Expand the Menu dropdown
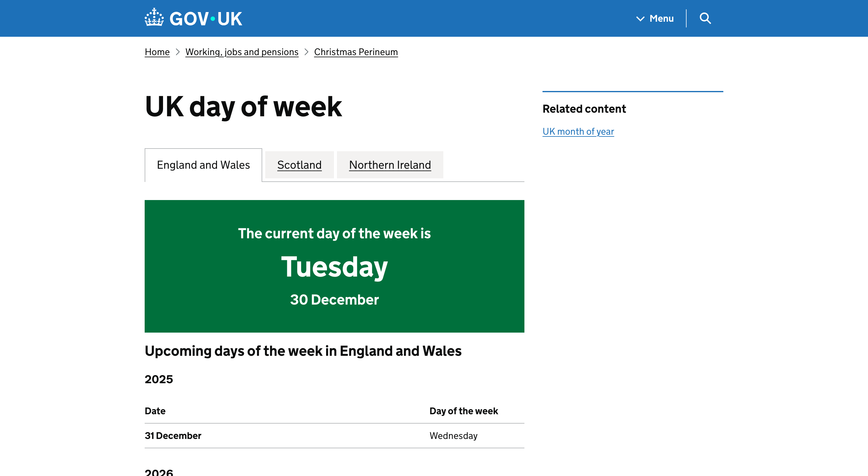Viewport: 868px width, 476px height. (x=655, y=19)
